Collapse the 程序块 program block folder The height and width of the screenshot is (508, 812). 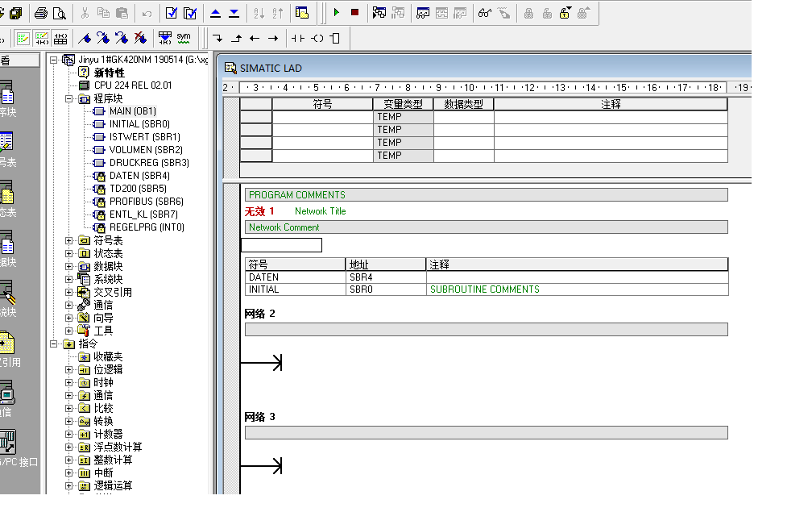point(68,98)
